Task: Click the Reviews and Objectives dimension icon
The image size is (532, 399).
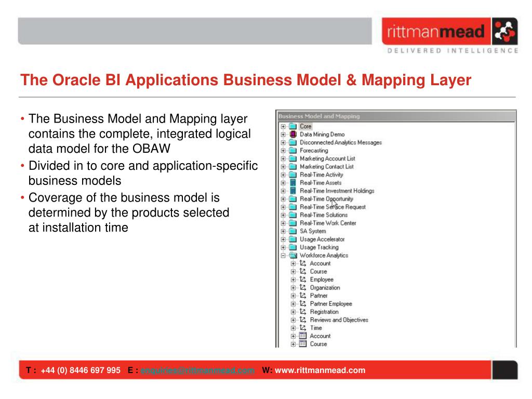Action: click(303, 320)
